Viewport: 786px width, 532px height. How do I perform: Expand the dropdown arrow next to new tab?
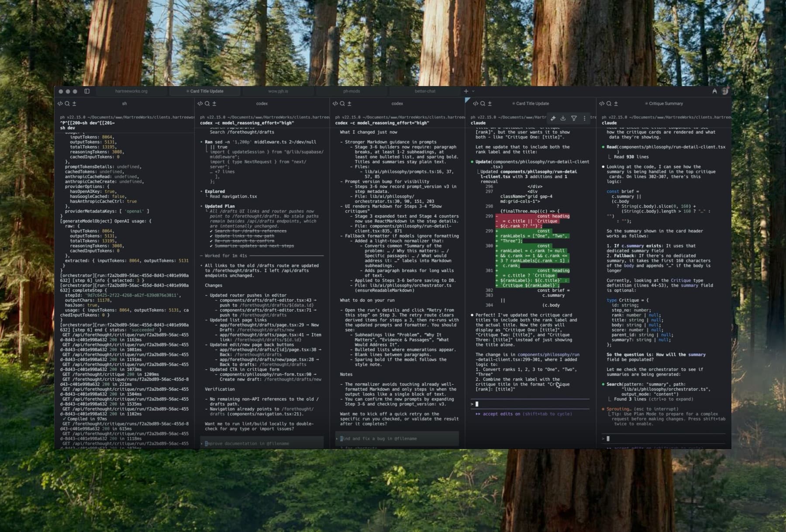coord(473,91)
